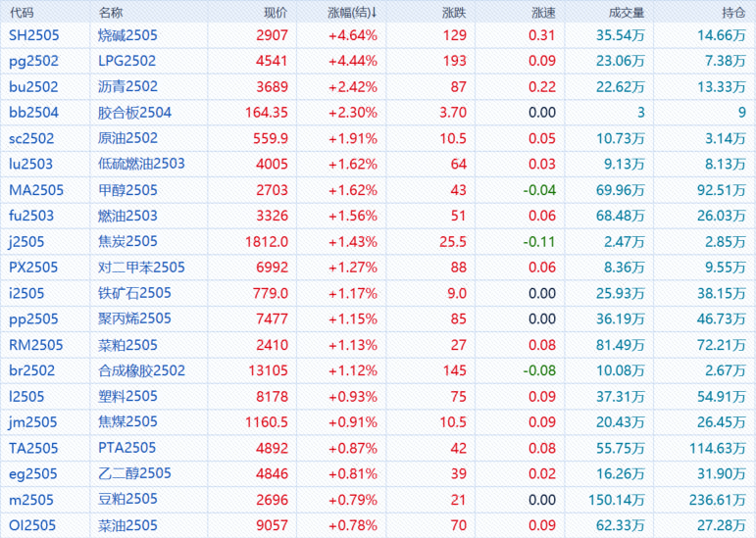Viewport: 756px width, 538px height.
Task: Select 合成橡胶2502 contract name
Action: (x=141, y=370)
